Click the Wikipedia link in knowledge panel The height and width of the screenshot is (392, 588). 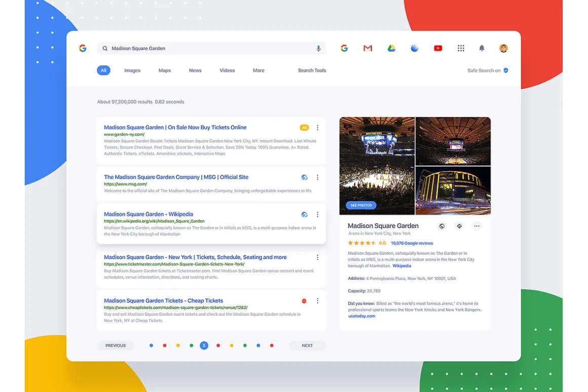(401, 266)
